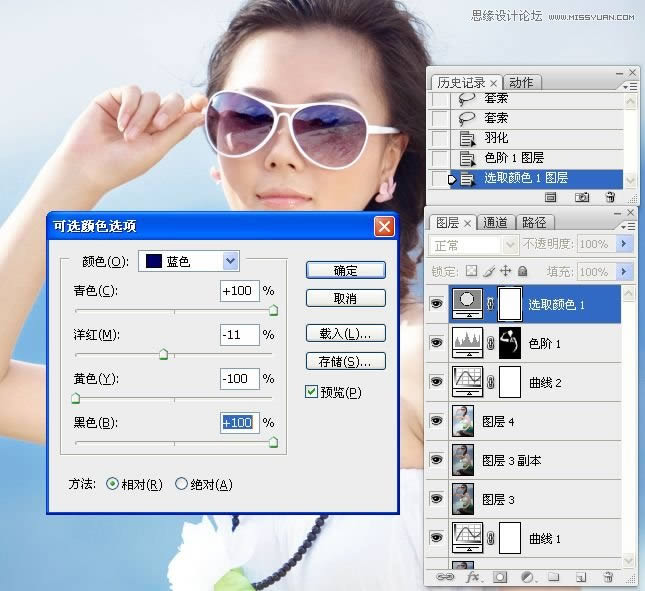The width and height of the screenshot is (645, 591).
Task: Hide the 色阶 1 layer
Action: pyautogui.click(x=436, y=343)
